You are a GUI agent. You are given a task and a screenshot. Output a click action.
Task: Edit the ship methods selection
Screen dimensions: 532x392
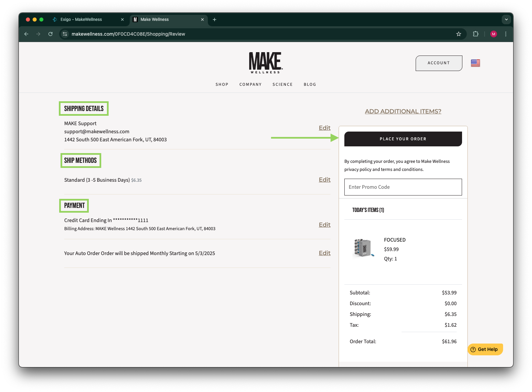coord(325,180)
